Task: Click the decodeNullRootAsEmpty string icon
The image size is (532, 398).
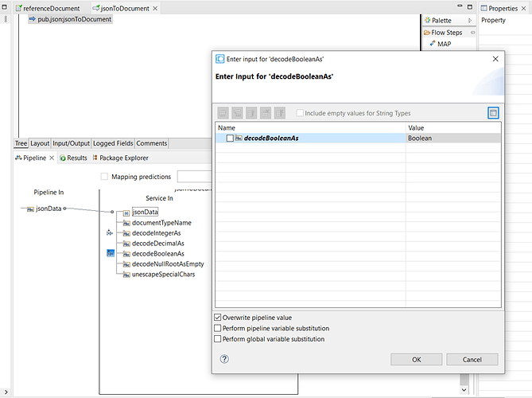Action: 126,264
